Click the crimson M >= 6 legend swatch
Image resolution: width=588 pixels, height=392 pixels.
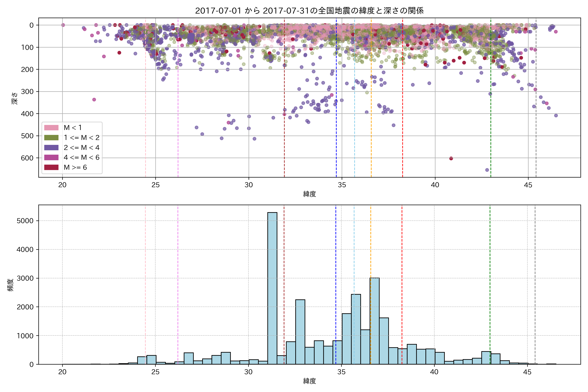[x=51, y=167]
